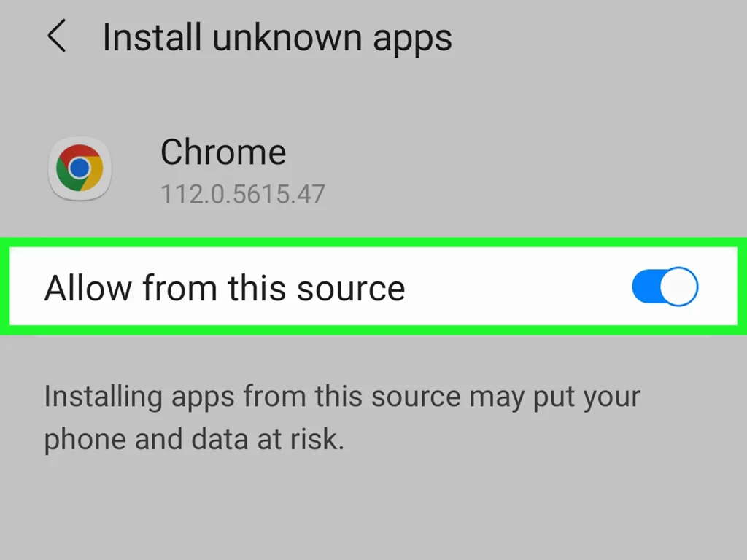The image size is (747, 560).
Task: Tap the rounded Chrome icon next to version
Action: coord(80,168)
